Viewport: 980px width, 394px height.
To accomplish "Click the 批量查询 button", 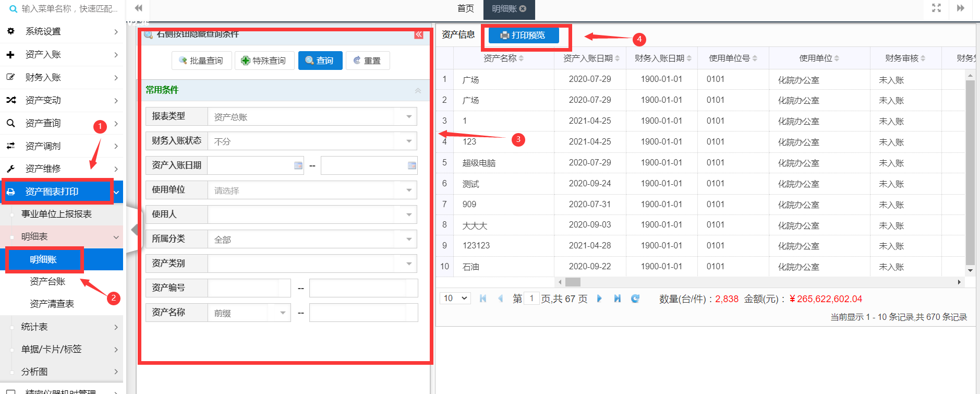I will pos(201,61).
